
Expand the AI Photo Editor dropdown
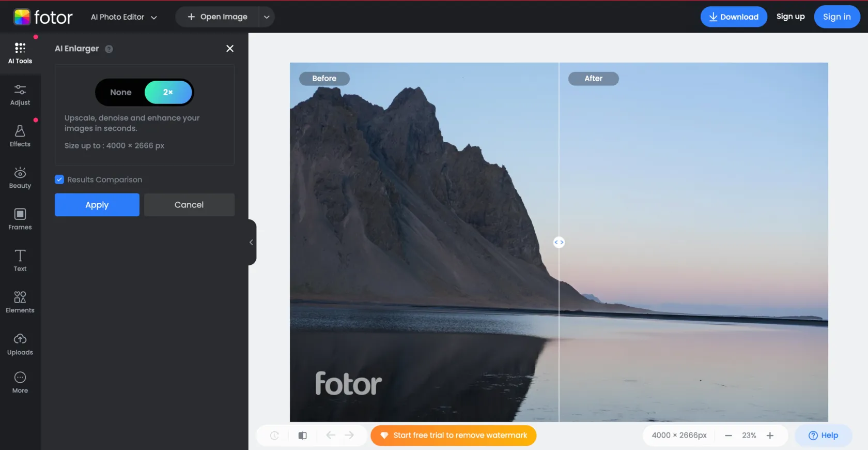click(124, 17)
